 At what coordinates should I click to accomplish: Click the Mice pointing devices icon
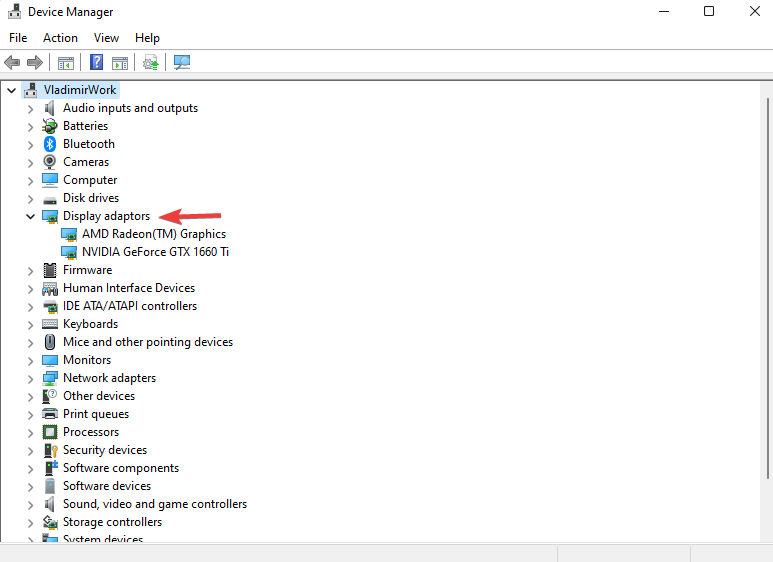(x=50, y=342)
